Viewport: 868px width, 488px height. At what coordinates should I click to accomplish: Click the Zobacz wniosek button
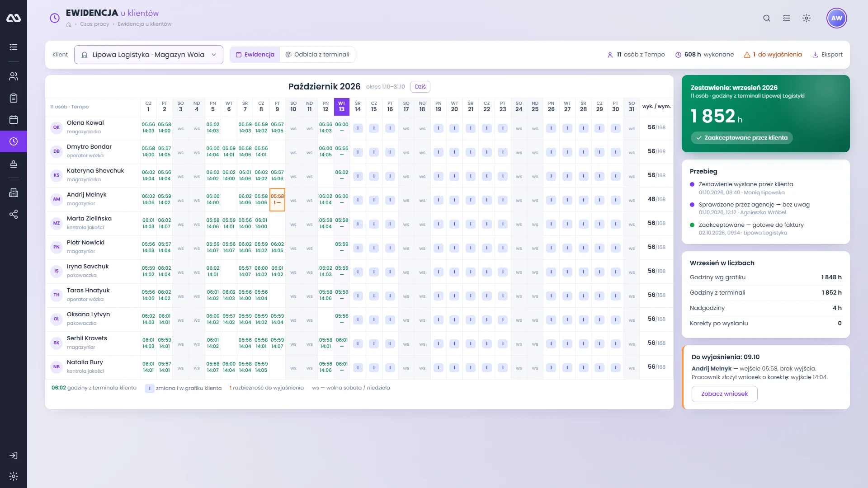tap(724, 394)
